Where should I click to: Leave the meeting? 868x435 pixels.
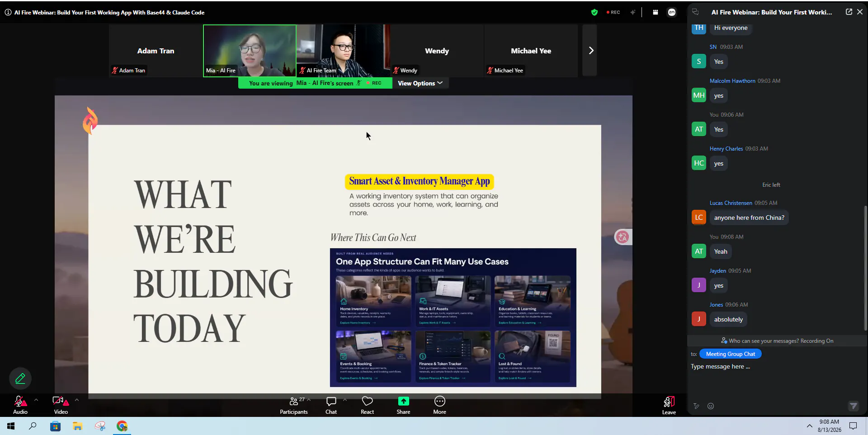(669, 405)
